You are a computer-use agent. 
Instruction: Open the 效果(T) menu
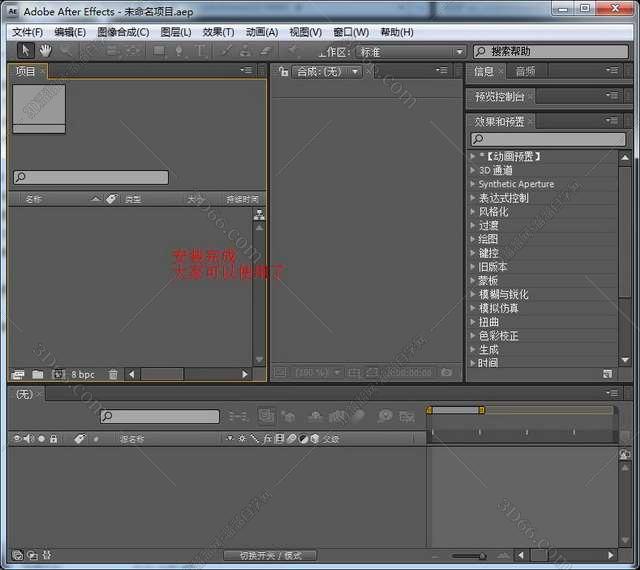tap(218, 32)
